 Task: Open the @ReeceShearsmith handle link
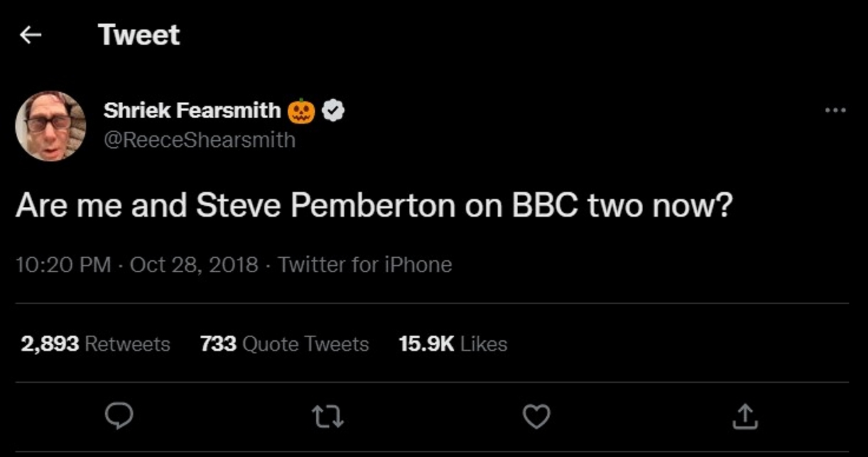tap(199, 140)
